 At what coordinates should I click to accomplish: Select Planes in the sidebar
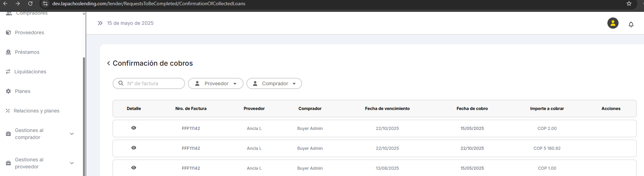pyautogui.click(x=22, y=91)
